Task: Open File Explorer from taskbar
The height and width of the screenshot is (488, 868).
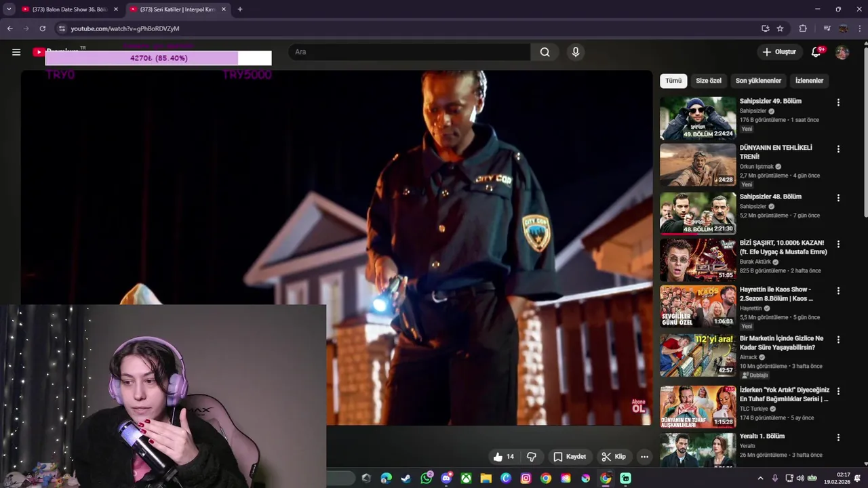Action: click(x=486, y=479)
